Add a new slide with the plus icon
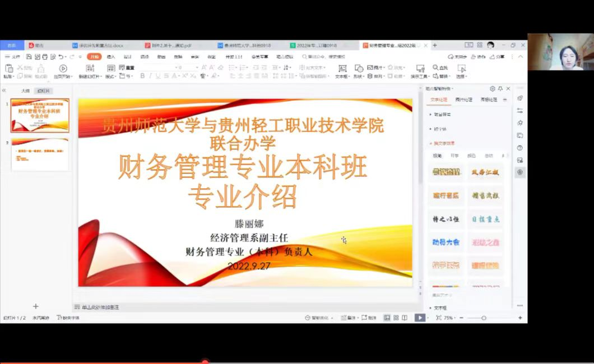Image resolution: width=594 pixels, height=364 pixels. [x=36, y=306]
